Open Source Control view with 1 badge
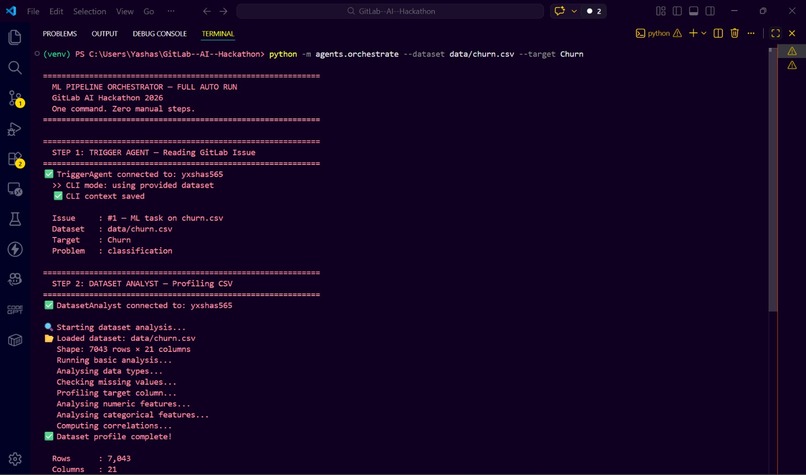 pyautogui.click(x=15, y=98)
